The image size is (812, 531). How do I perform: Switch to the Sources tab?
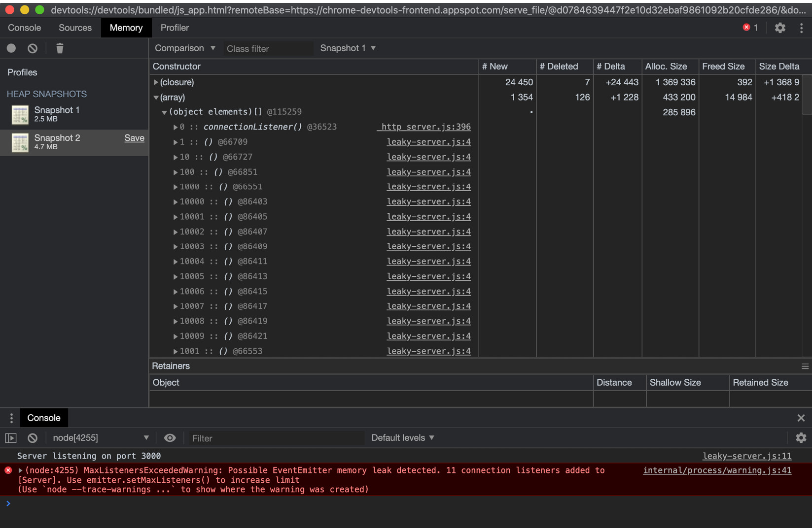[74, 28]
